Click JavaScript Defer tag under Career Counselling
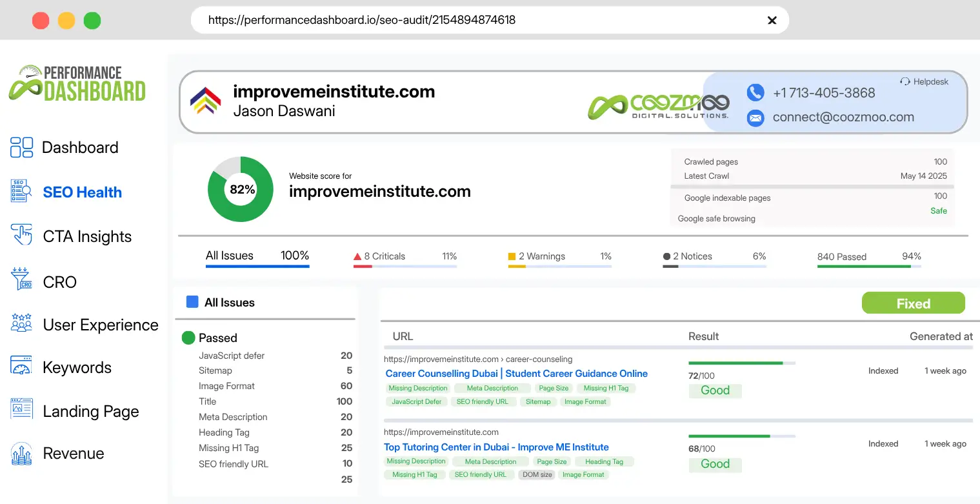The height and width of the screenshot is (504, 980). click(416, 401)
